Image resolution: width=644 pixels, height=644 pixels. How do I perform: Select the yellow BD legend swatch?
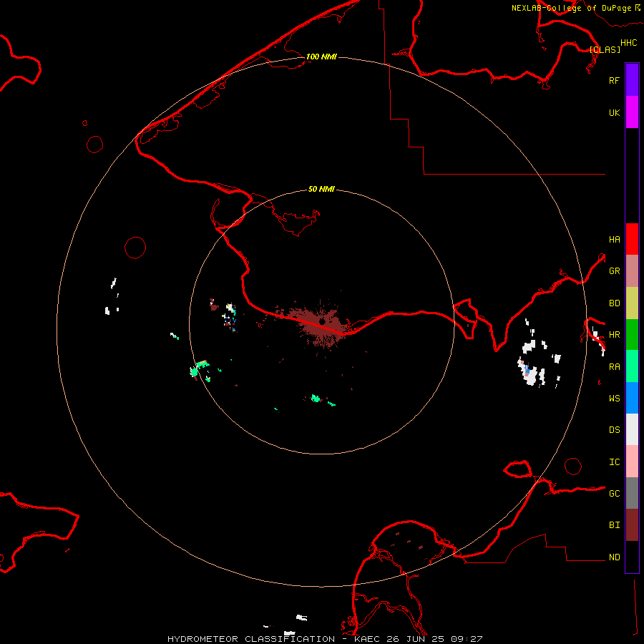point(632,303)
